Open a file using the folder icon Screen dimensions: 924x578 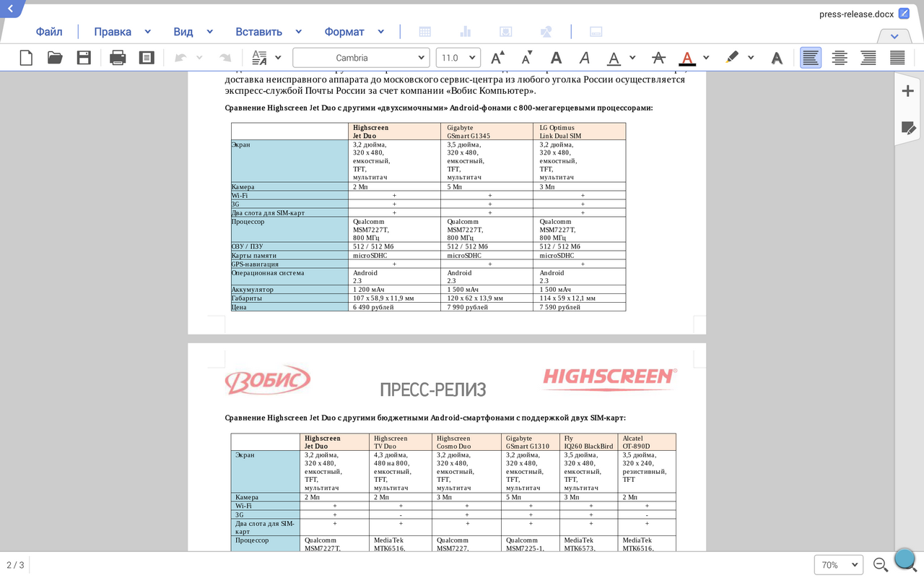pos(55,58)
